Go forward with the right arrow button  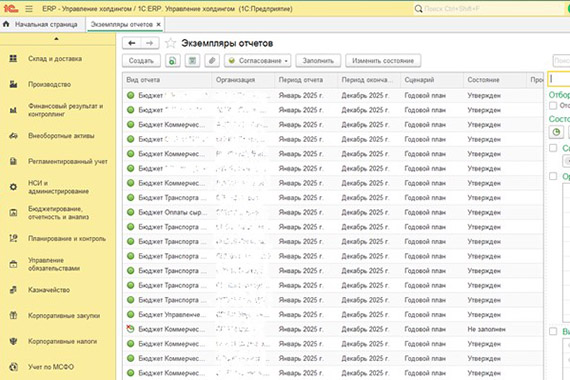(149, 43)
